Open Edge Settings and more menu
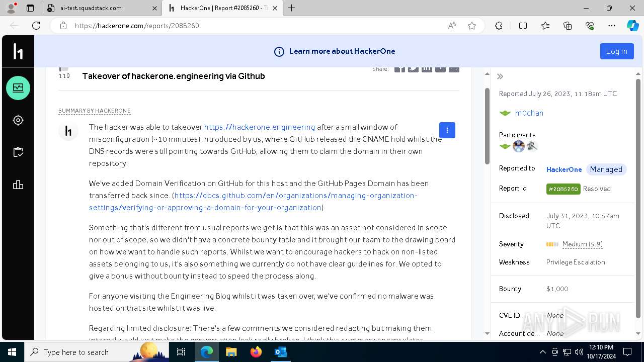This screenshot has height=362, width=644. point(612,26)
